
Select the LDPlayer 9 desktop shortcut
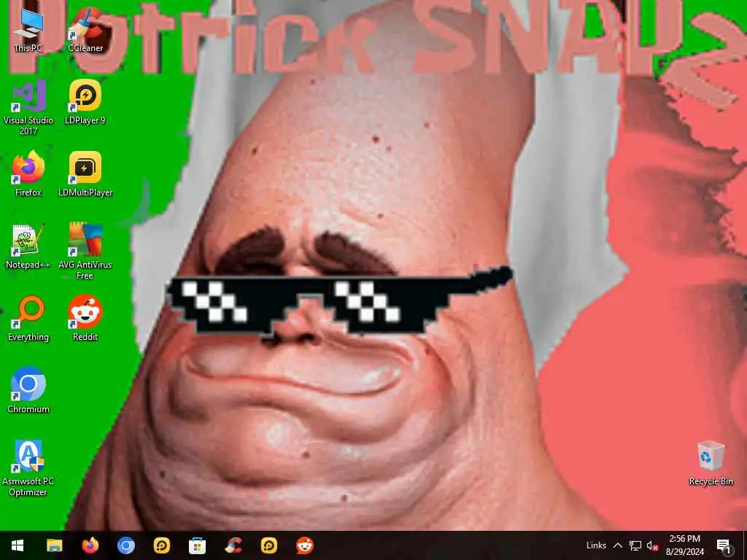point(85,102)
